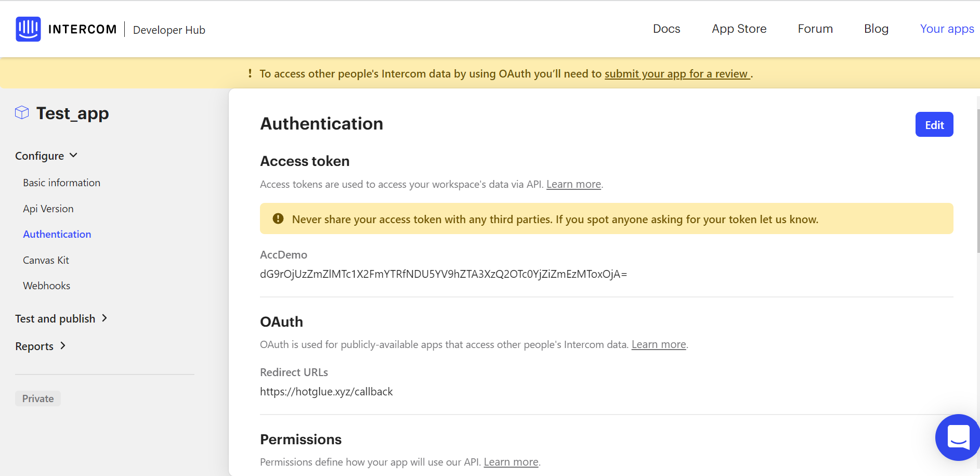
Task: Click the Private status badge
Action: [x=38, y=398]
